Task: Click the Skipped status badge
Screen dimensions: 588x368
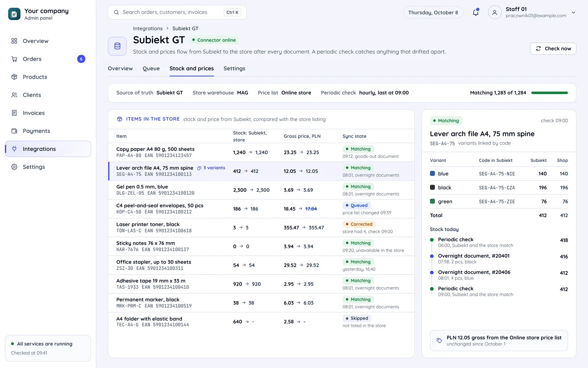Action: coord(357,318)
